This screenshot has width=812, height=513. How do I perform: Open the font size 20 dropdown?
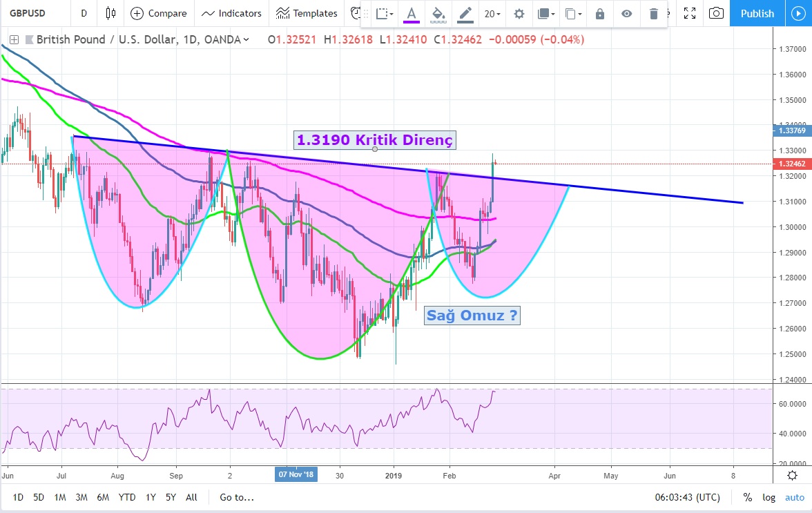pos(492,14)
